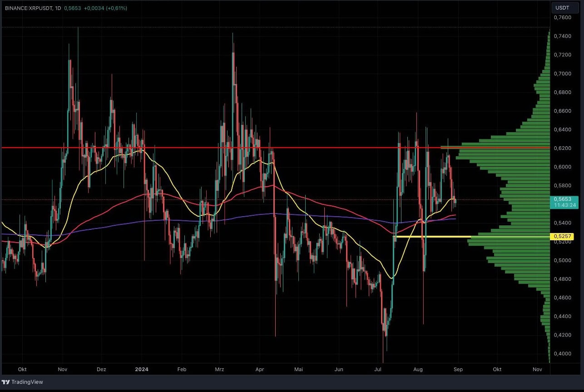Click the 0,7000 price axis label

pyautogui.click(x=562, y=74)
